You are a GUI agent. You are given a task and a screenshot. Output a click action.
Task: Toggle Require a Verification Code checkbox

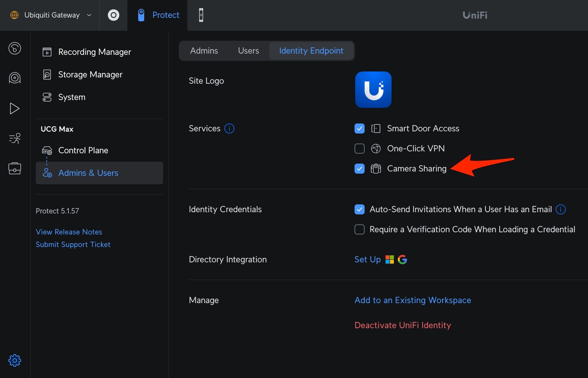click(x=360, y=229)
